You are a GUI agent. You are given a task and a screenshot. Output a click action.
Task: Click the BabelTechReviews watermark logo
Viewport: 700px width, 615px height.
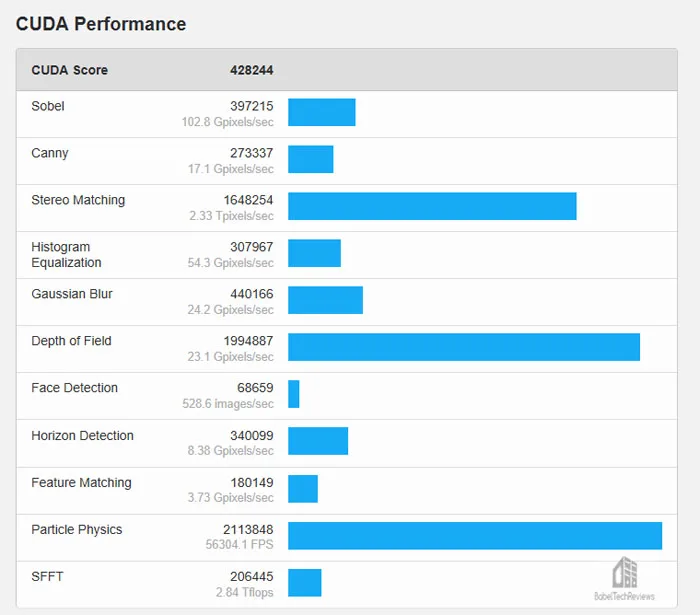pos(624,578)
